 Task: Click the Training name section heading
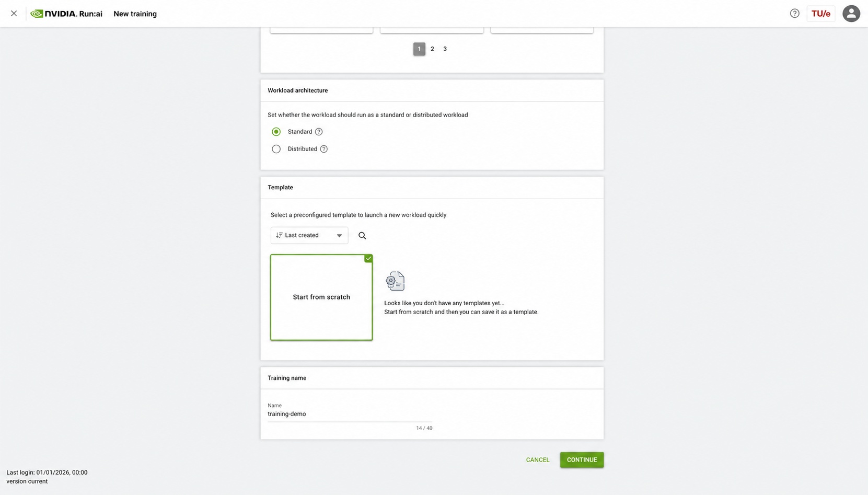pyautogui.click(x=287, y=378)
